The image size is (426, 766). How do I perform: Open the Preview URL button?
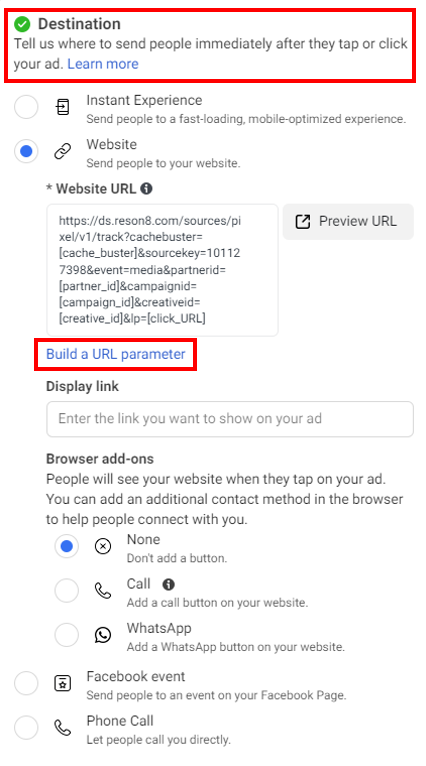(x=348, y=222)
